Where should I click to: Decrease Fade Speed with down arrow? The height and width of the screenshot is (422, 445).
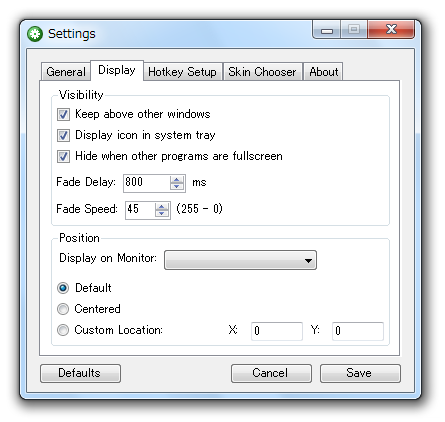(x=162, y=213)
